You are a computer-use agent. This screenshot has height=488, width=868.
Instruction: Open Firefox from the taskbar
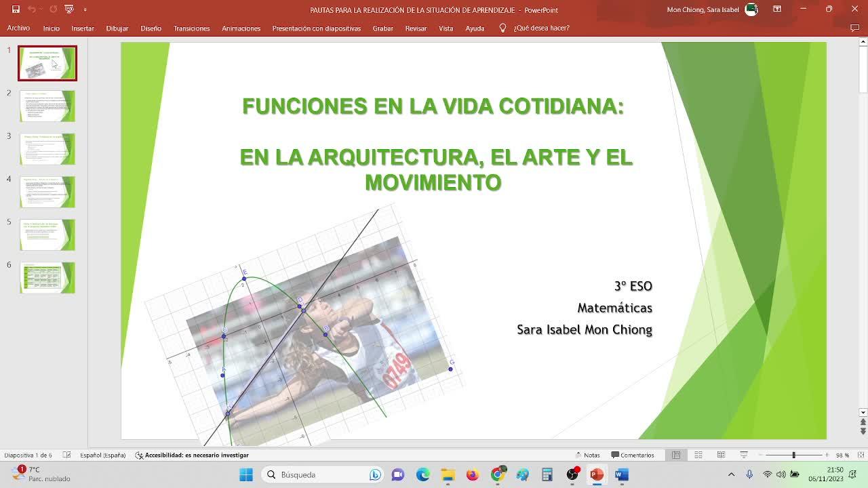[x=473, y=474]
